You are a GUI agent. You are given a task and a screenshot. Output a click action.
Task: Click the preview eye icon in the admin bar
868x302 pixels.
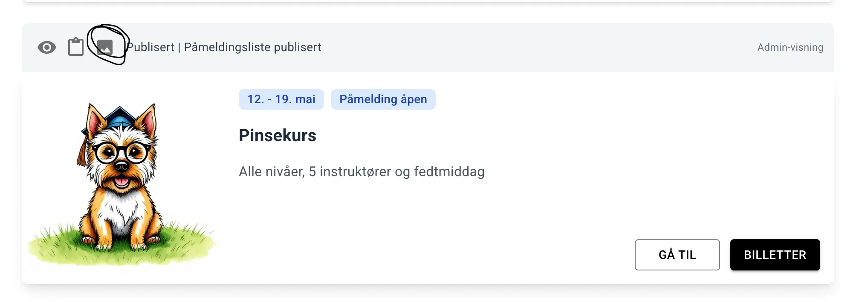[47, 47]
